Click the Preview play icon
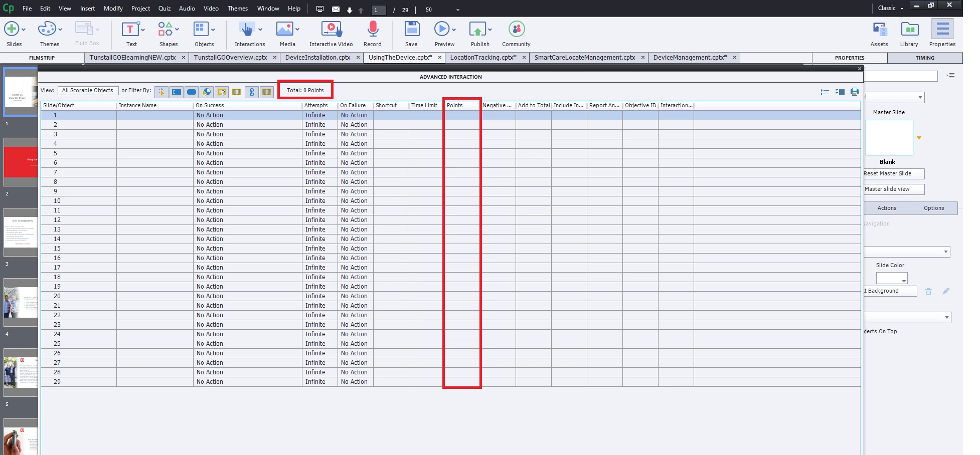 (x=442, y=29)
